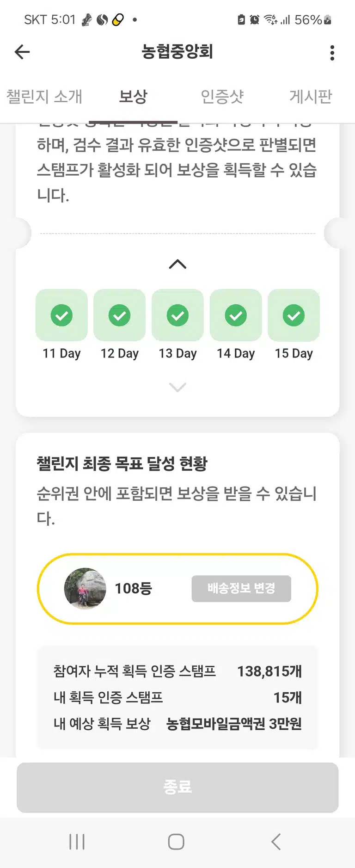Tap the alarm icon in status bar
The image size is (355, 868).
tap(254, 19)
